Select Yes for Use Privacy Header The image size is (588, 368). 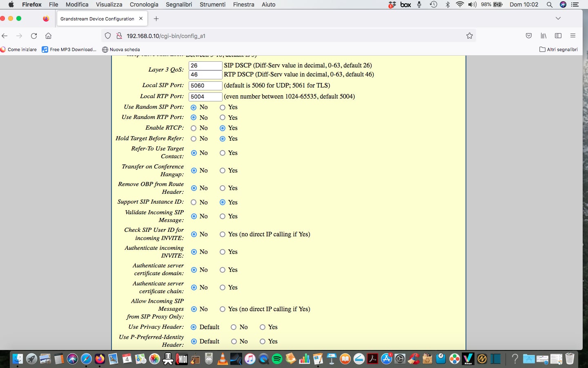pyautogui.click(x=263, y=327)
